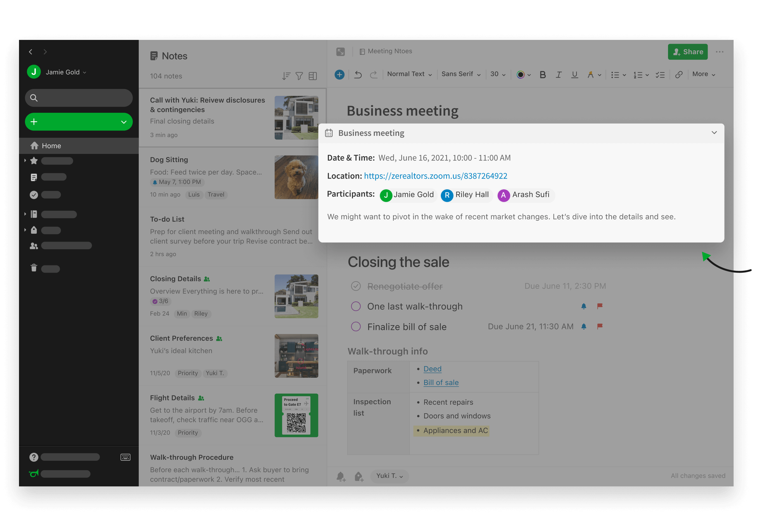Open the new note type dropdown arrow
764x532 pixels.
point(124,122)
